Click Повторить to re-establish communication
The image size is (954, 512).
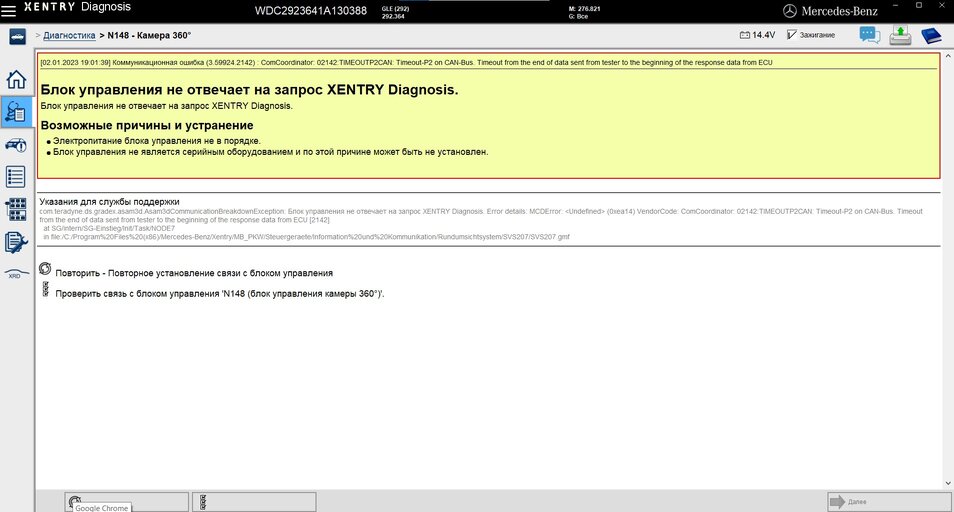[194, 273]
